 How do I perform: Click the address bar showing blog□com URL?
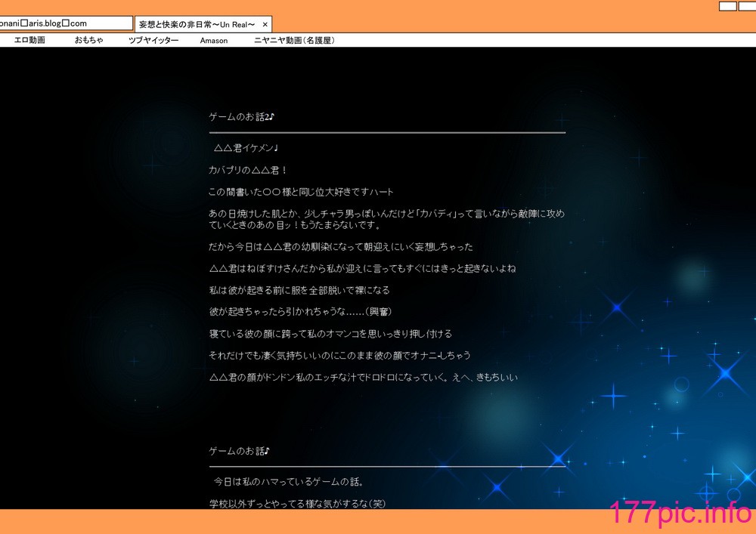coord(66,23)
